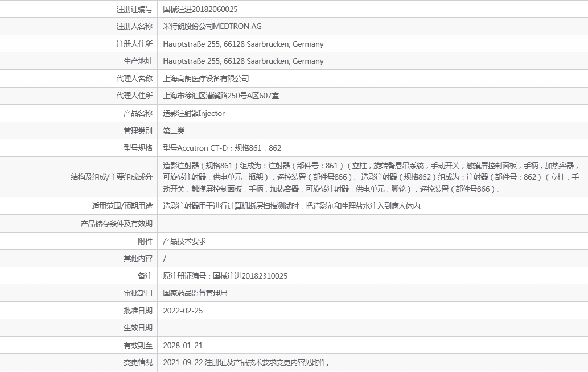
Task: Select registration number 国械注进20182060025
Action: [x=200, y=9]
